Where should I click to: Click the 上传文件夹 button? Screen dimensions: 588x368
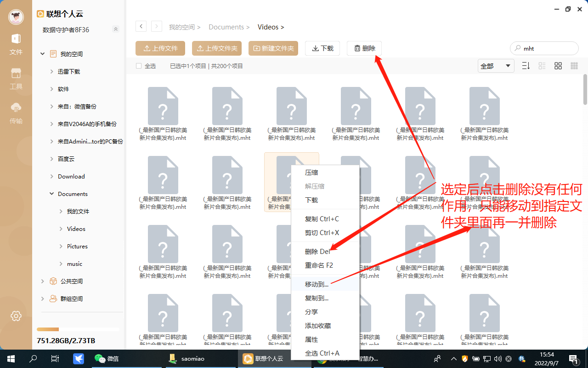click(217, 48)
